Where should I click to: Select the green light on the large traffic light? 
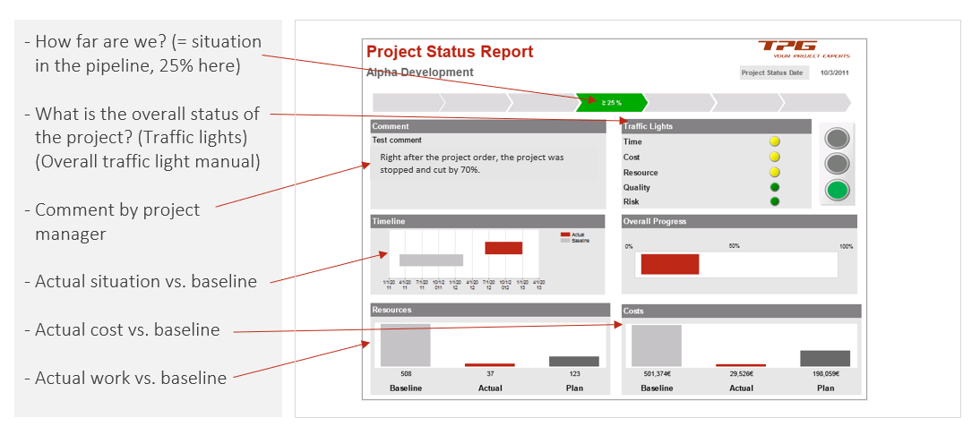click(837, 190)
